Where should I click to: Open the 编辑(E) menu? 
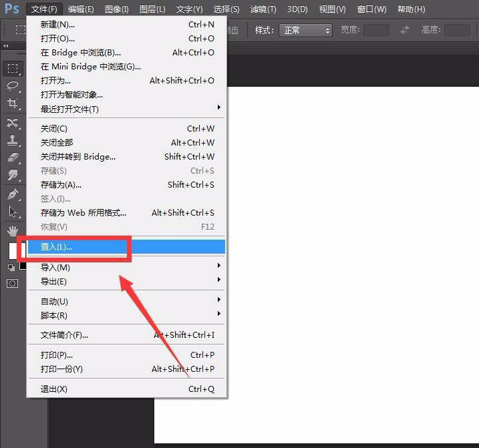[81, 9]
